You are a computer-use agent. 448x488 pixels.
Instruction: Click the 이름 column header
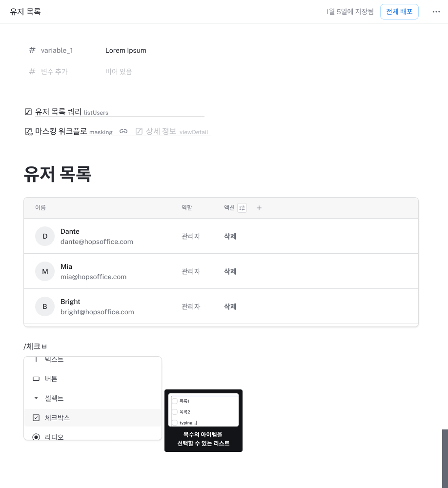coord(41,207)
